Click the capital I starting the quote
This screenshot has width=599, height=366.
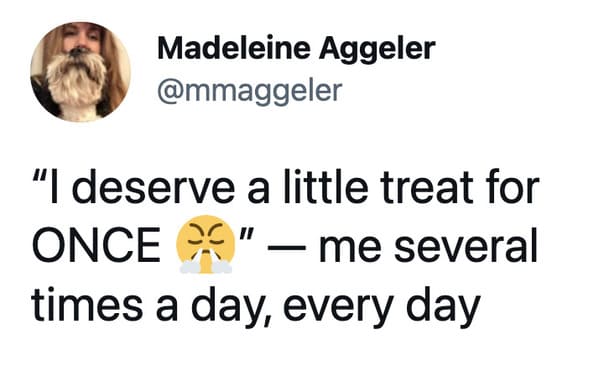click(55, 187)
